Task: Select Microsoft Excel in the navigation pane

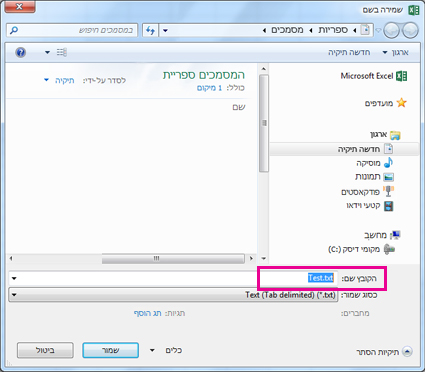Action: click(x=367, y=76)
